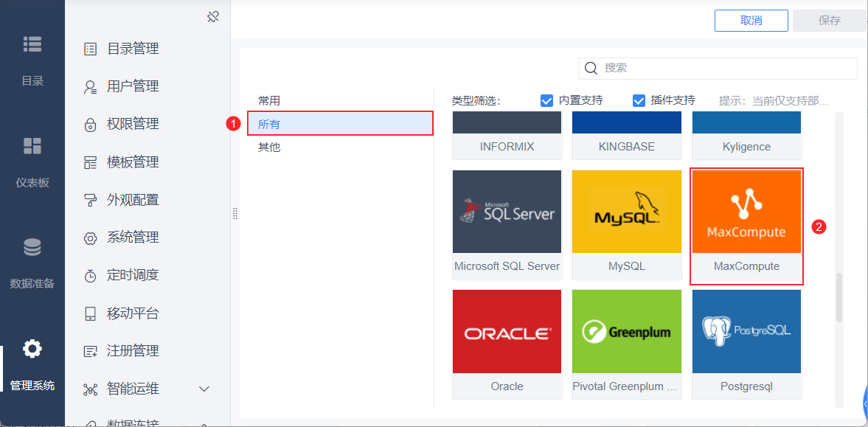868x427 pixels.
Task: Click the pin icon atop the menu panel
Action: click(x=213, y=17)
